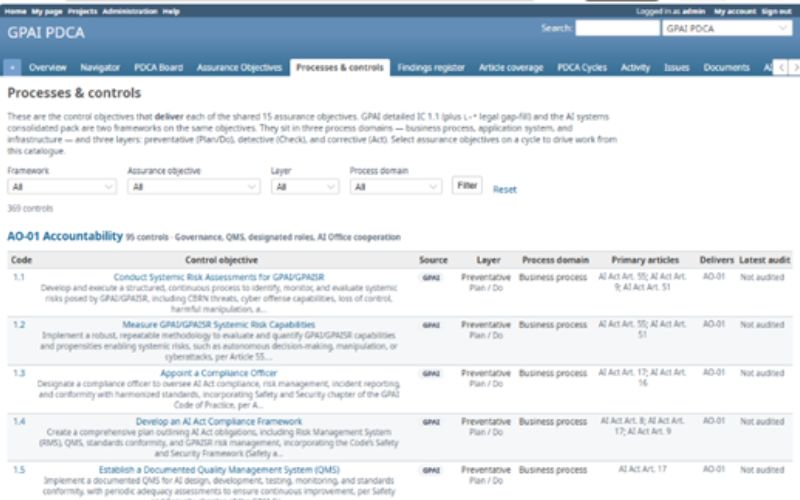This screenshot has width=800, height=500.
Task: Open Administration in the top menu
Action: pos(130,11)
